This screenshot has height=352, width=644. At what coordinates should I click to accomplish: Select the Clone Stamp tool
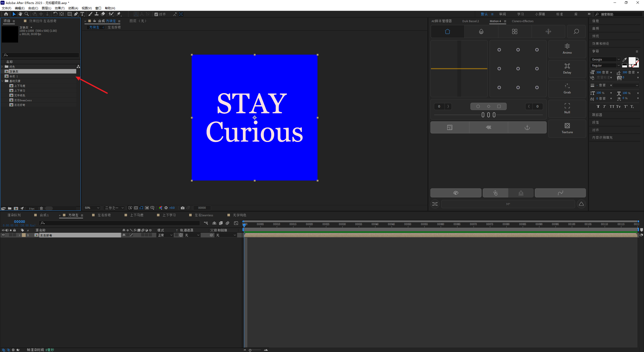[97, 14]
